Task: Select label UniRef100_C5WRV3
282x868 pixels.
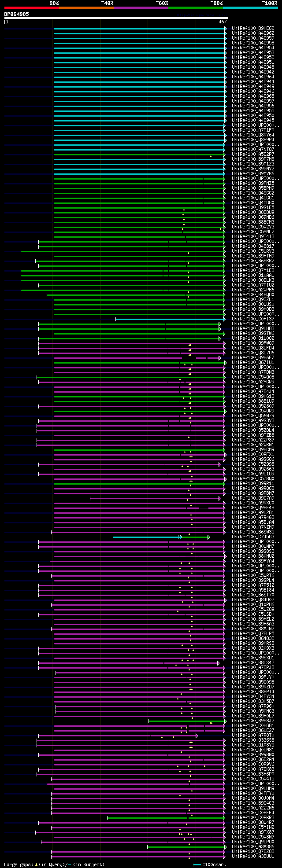Action: 253,251
